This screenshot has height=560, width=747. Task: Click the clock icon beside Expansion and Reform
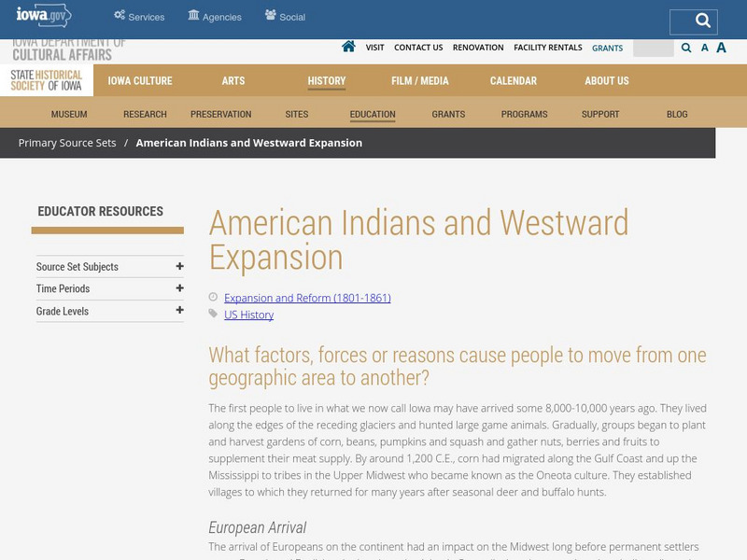click(213, 296)
